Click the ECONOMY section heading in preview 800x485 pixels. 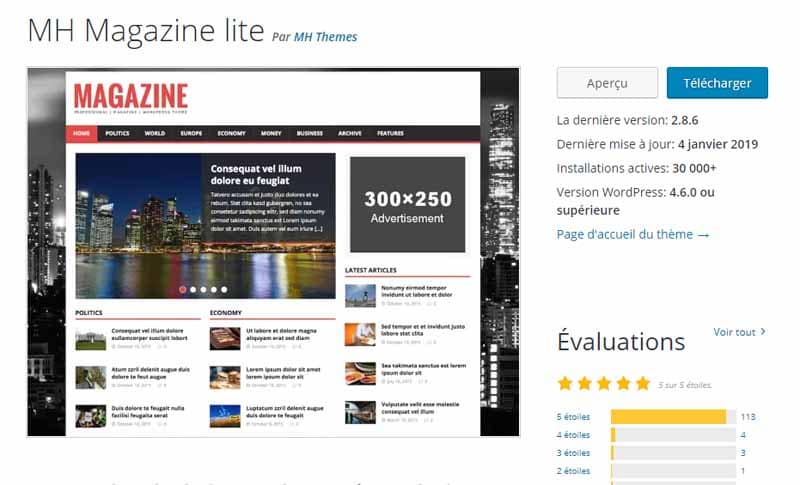point(226,313)
